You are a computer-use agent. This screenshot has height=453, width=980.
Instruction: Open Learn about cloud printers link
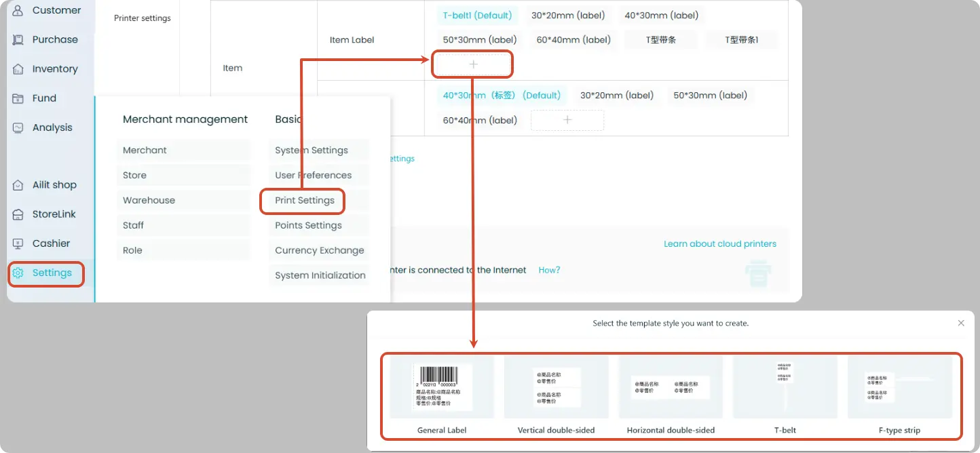tap(720, 243)
